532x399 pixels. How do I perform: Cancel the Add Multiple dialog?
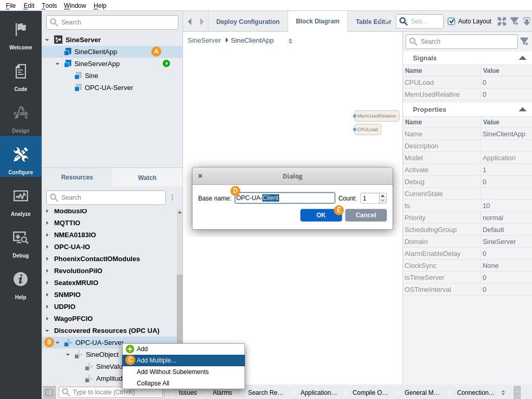[366, 215]
